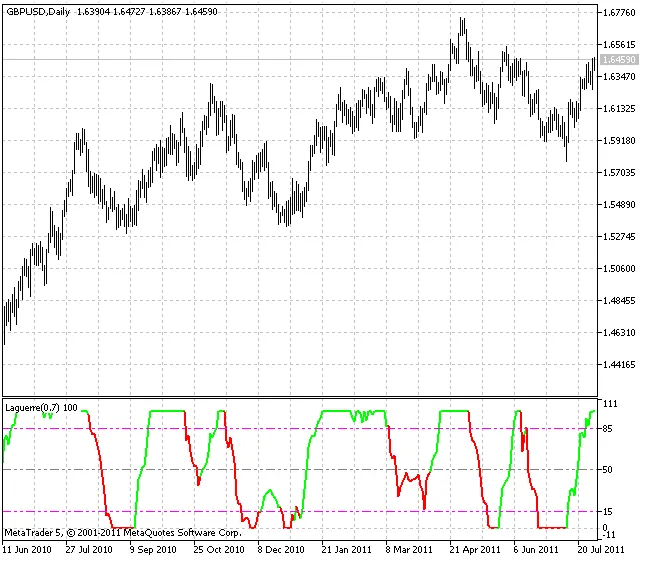The height and width of the screenshot is (561, 650).
Task: Click the 1.63470 price scale value
Action: (x=618, y=76)
